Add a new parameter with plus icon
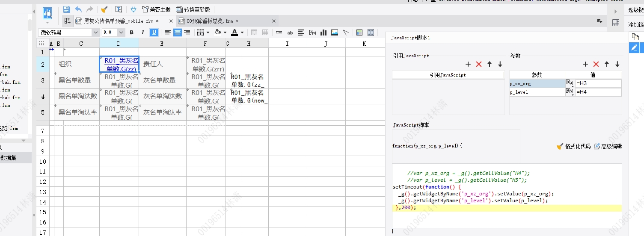This screenshot has width=644, height=236. (585, 64)
